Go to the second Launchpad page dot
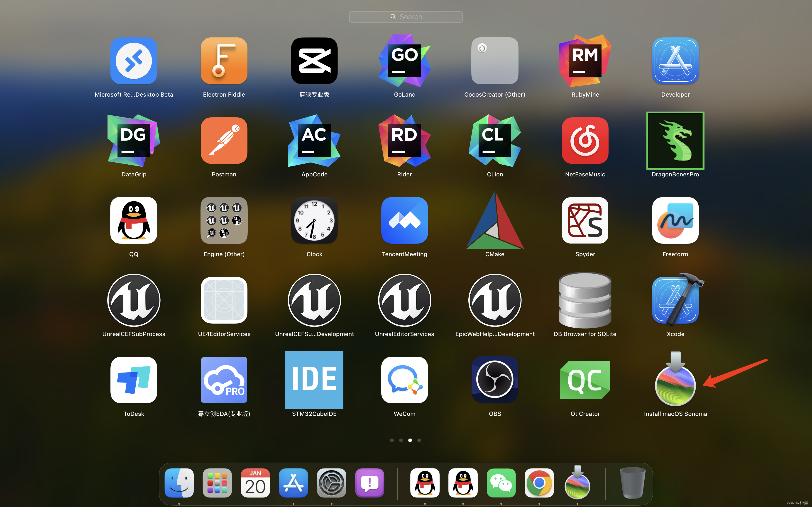This screenshot has width=812, height=507. click(x=401, y=440)
